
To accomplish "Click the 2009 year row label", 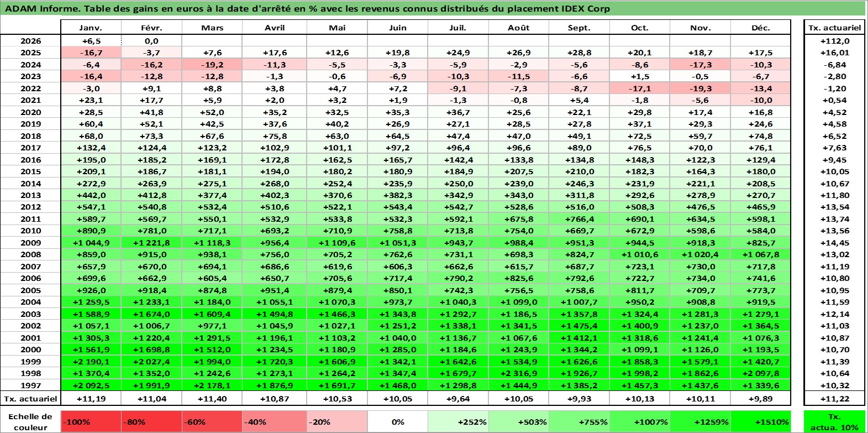I will (30, 243).
